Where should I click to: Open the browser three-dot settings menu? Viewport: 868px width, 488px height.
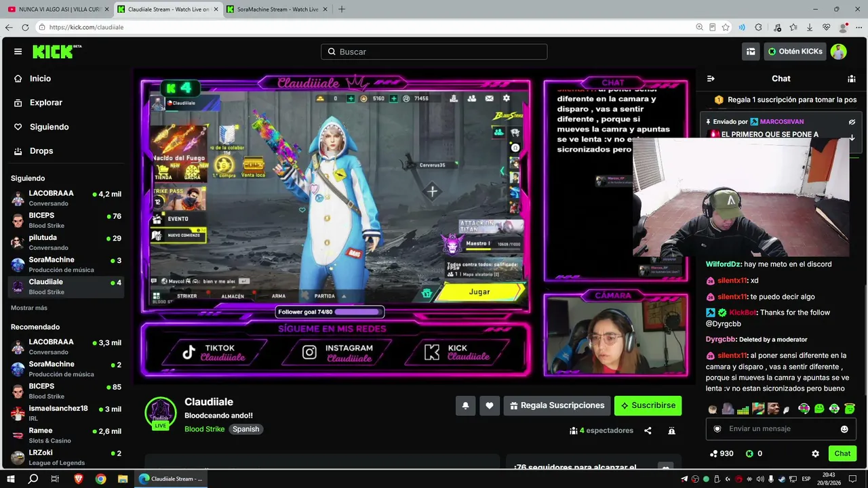(x=859, y=27)
